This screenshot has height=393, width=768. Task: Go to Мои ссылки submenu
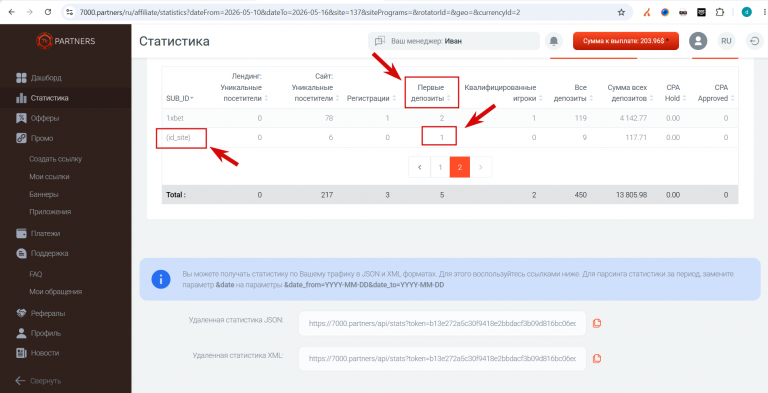tap(49, 176)
